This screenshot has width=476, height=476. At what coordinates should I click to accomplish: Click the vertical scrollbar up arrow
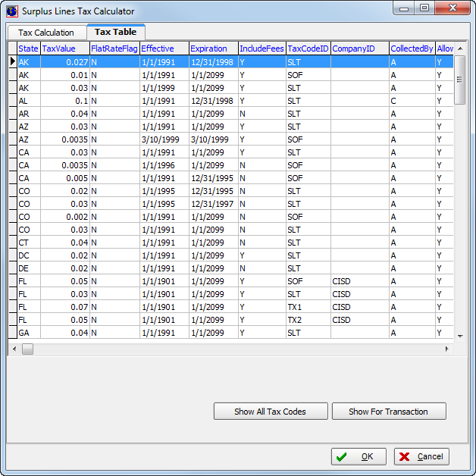coord(459,49)
